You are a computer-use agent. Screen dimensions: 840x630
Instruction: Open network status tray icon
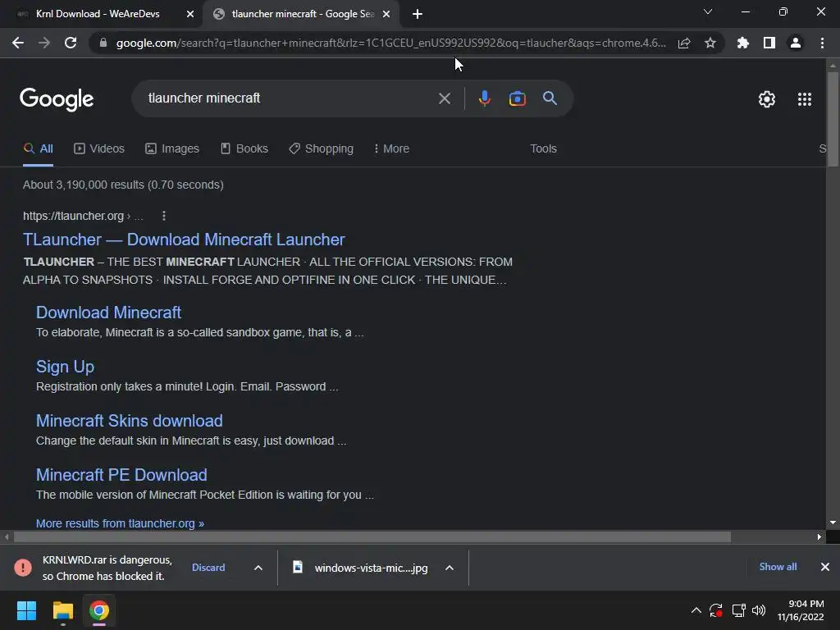click(739, 610)
